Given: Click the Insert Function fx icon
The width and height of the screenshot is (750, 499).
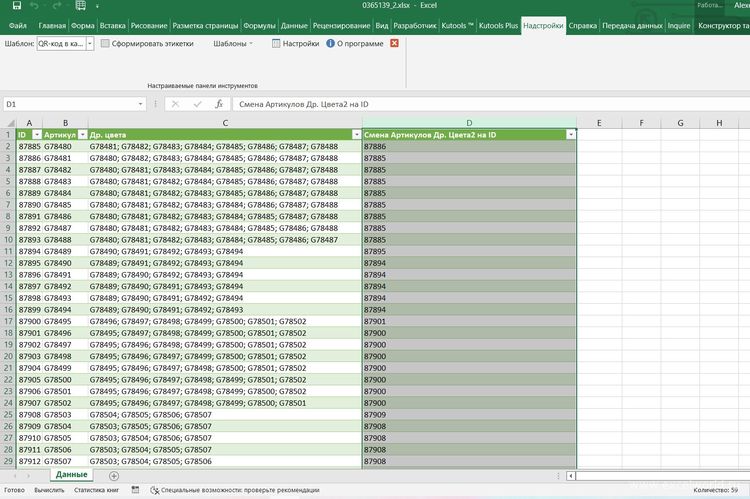Looking at the screenshot, I should (219, 104).
